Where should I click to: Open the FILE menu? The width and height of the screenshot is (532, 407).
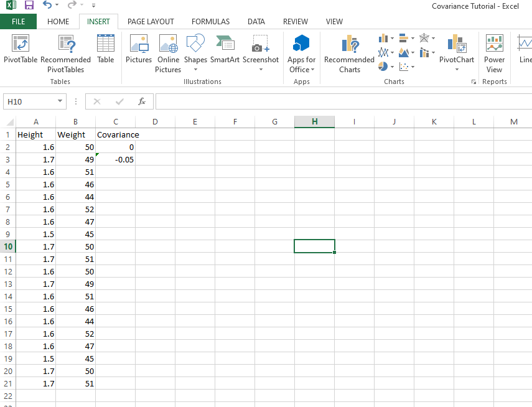coord(19,21)
